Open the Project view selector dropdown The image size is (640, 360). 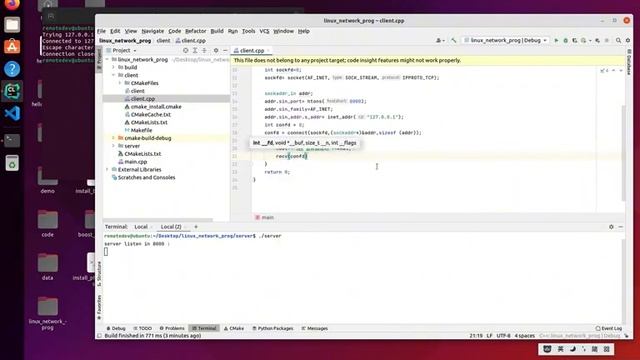121,51
